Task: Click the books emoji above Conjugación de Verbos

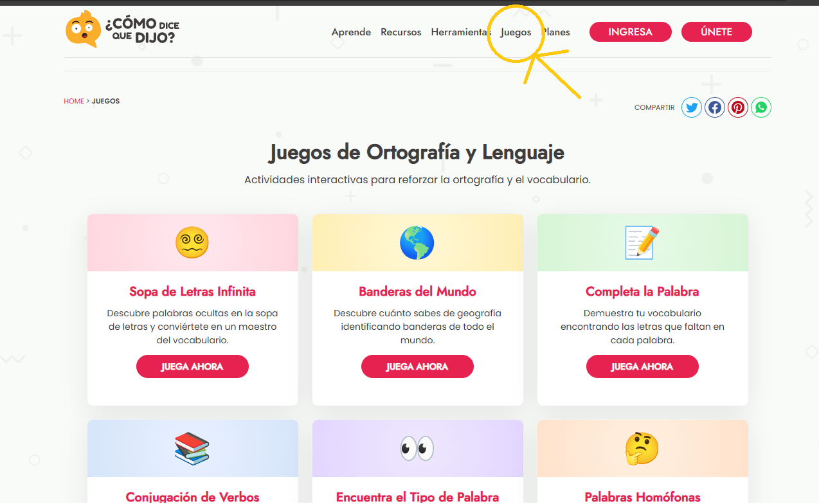Action: tap(192, 449)
